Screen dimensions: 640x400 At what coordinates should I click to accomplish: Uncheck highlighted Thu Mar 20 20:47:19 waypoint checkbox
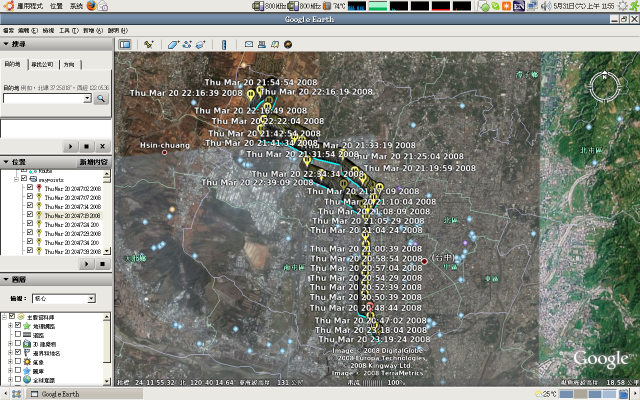tap(30, 215)
